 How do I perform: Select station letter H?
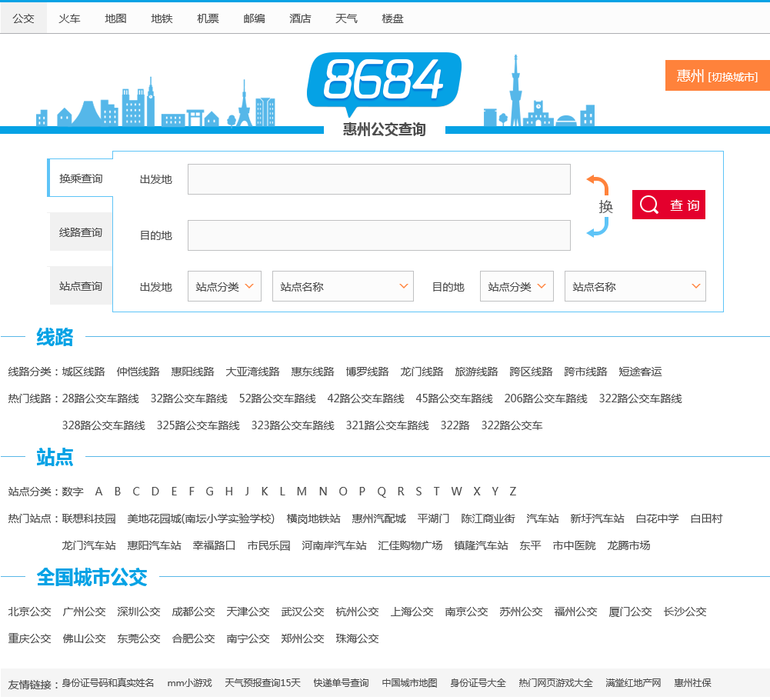pyautogui.click(x=228, y=492)
